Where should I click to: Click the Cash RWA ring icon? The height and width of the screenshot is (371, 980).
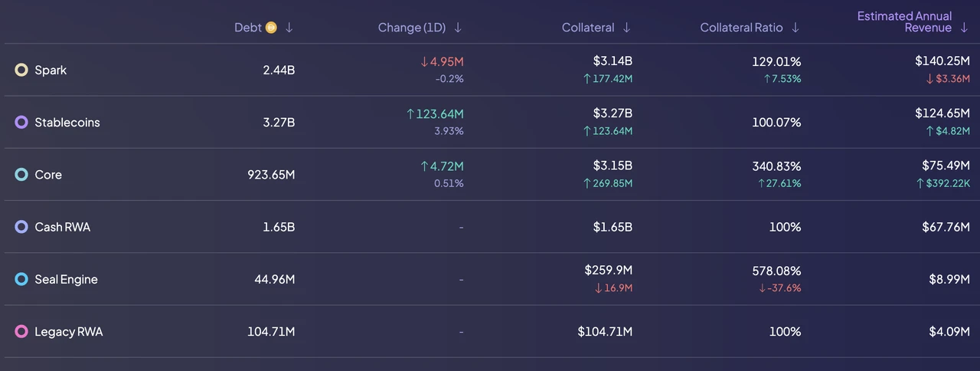pyautogui.click(x=21, y=227)
